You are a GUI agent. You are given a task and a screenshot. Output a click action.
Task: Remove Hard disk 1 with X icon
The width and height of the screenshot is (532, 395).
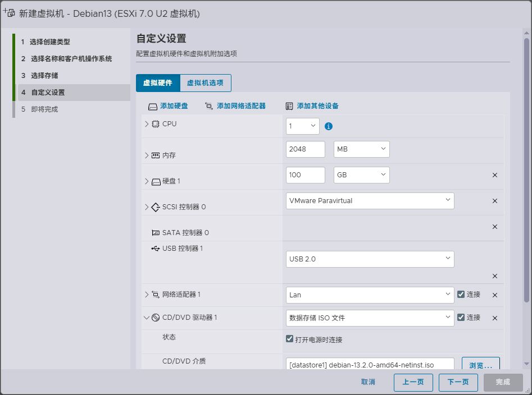pos(495,175)
